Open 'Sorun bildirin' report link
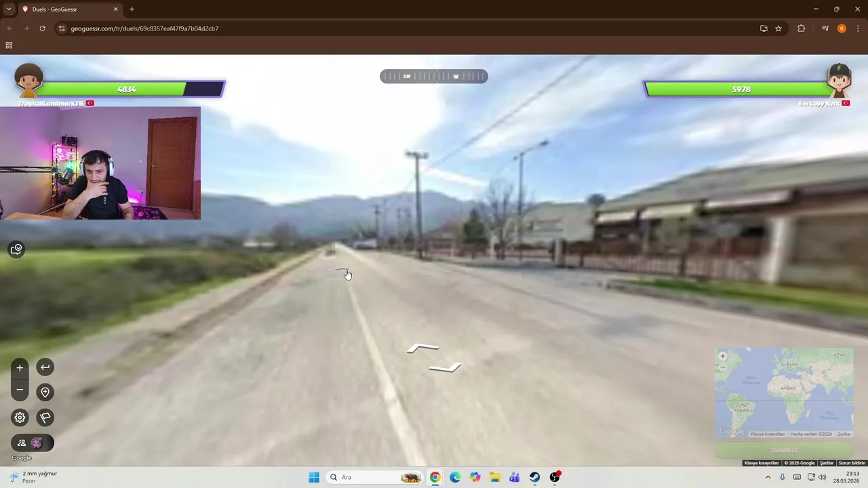The image size is (868, 488). 852,463
